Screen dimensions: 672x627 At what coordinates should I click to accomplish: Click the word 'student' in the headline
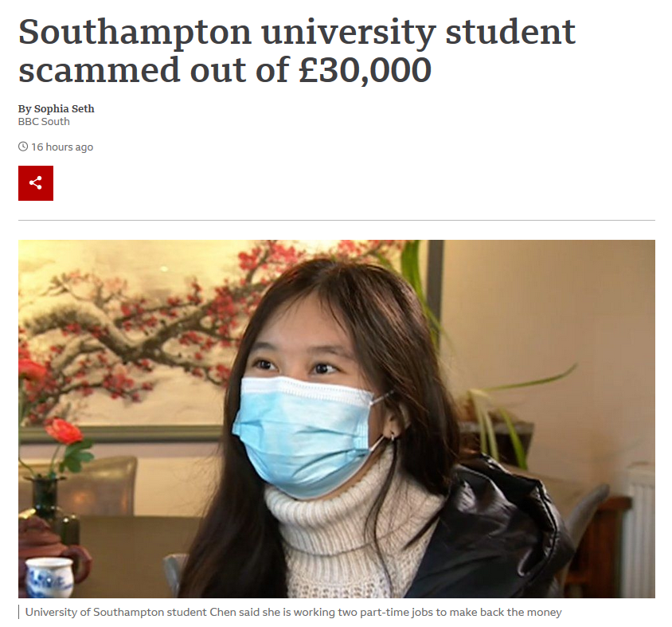(x=510, y=31)
